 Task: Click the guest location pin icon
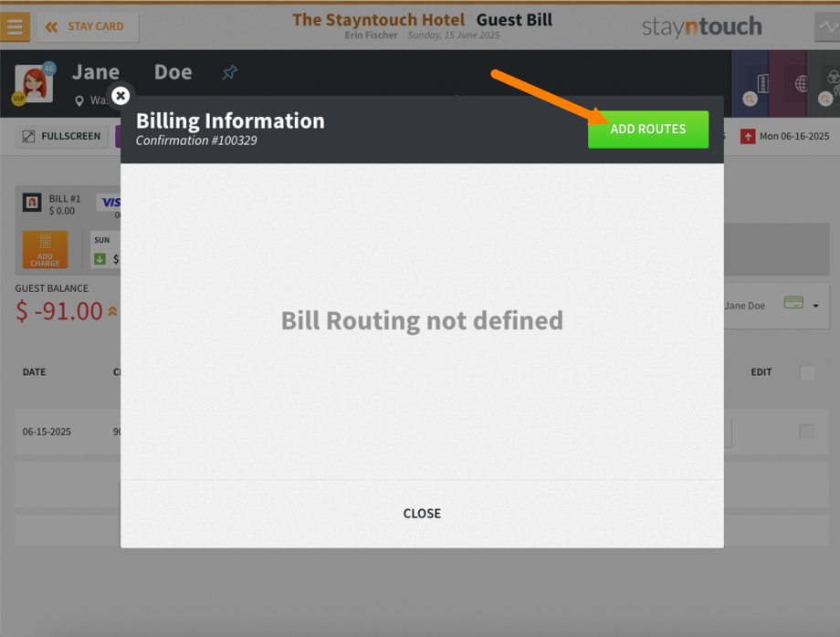(x=79, y=100)
